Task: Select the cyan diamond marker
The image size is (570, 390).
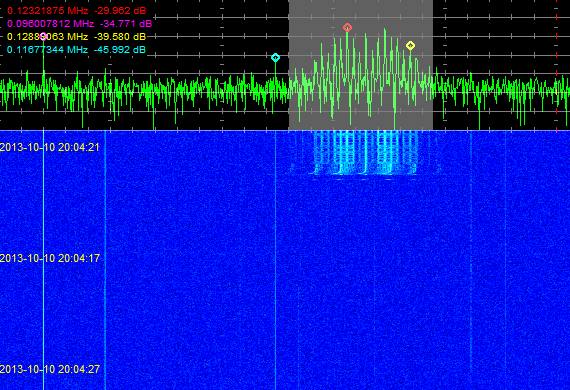Action: pyautogui.click(x=276, y=57)
